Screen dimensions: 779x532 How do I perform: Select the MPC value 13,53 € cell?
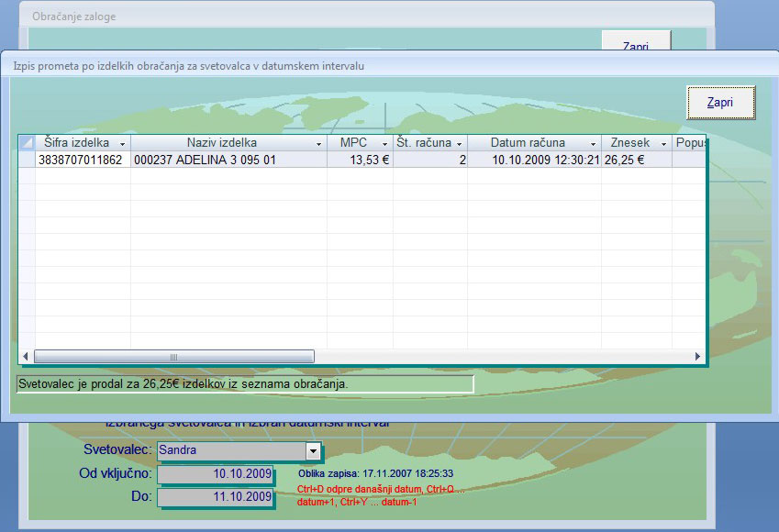370,160
